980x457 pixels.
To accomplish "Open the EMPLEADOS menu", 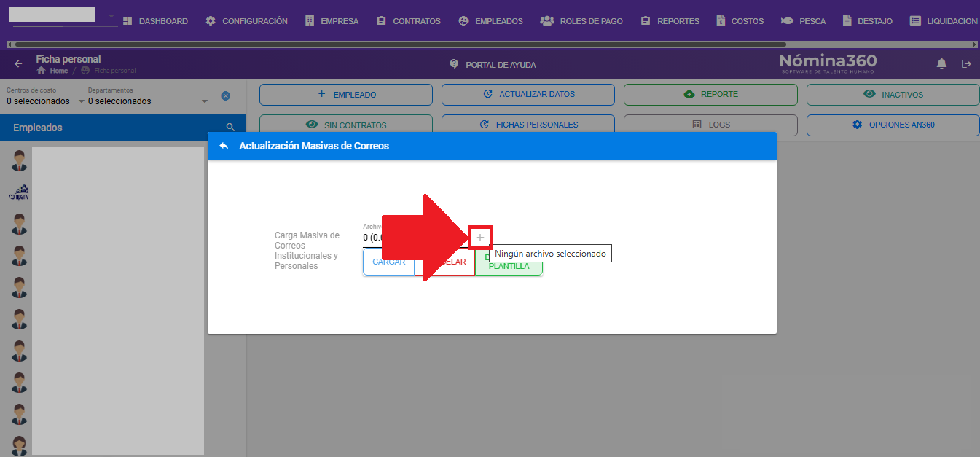I will [x=490, y=21].
